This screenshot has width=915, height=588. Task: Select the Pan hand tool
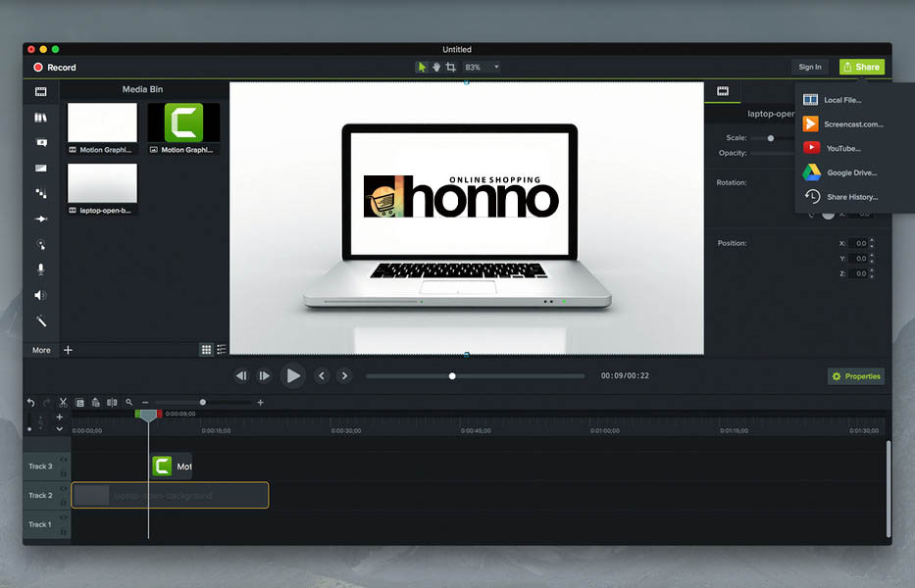[436, 67]
